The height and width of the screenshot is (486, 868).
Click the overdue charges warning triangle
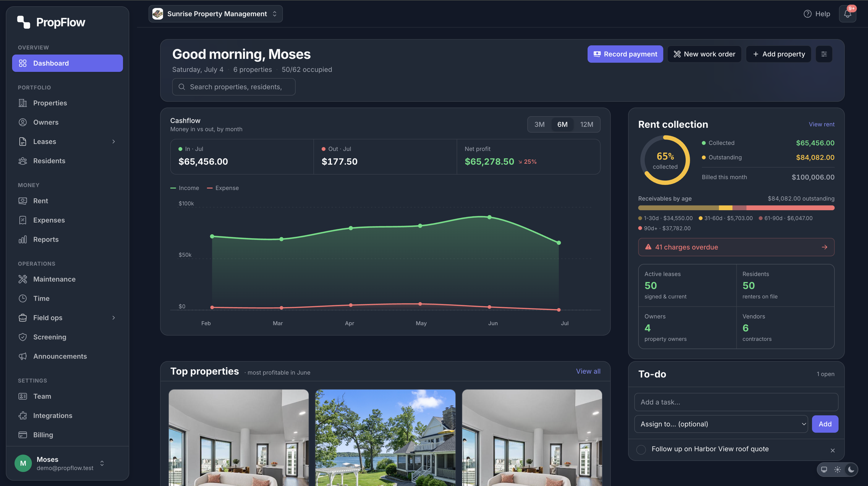[648, 247]
